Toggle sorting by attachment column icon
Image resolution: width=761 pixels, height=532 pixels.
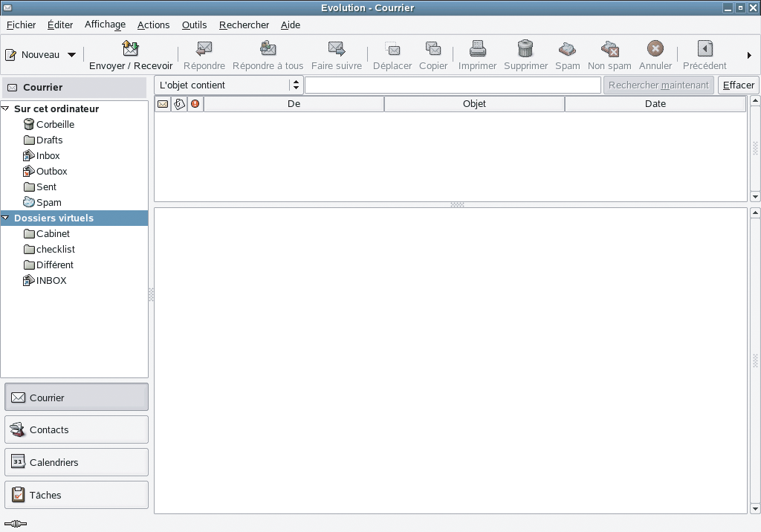point(179,103)
